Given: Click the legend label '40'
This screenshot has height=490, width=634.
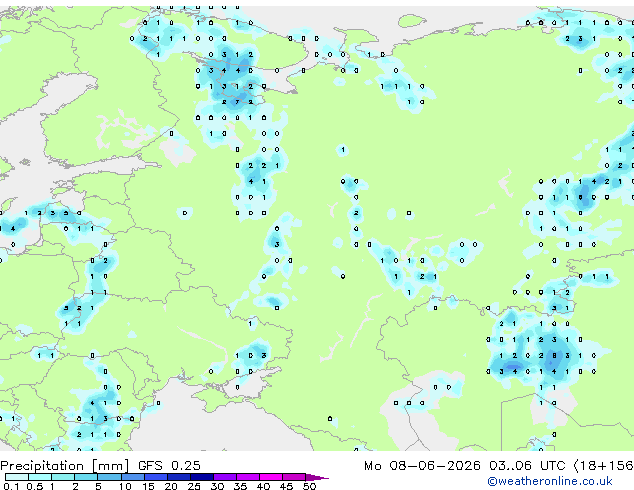Looking at the screenshot, I should [x=263, y=486].
